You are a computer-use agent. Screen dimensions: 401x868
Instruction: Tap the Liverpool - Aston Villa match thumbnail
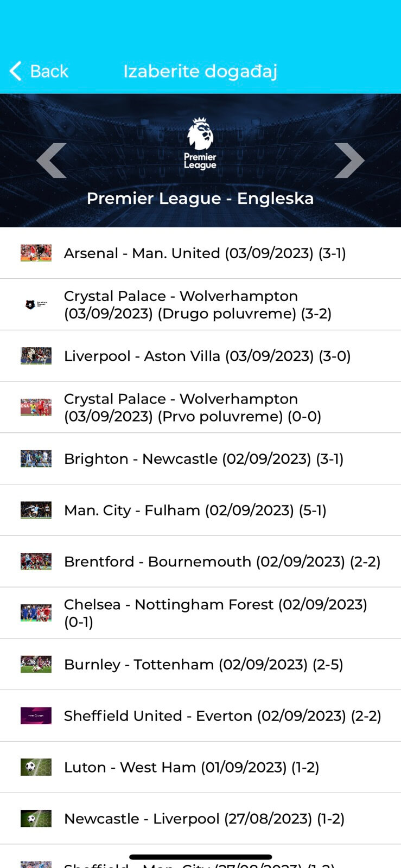(x=36, y=356)
